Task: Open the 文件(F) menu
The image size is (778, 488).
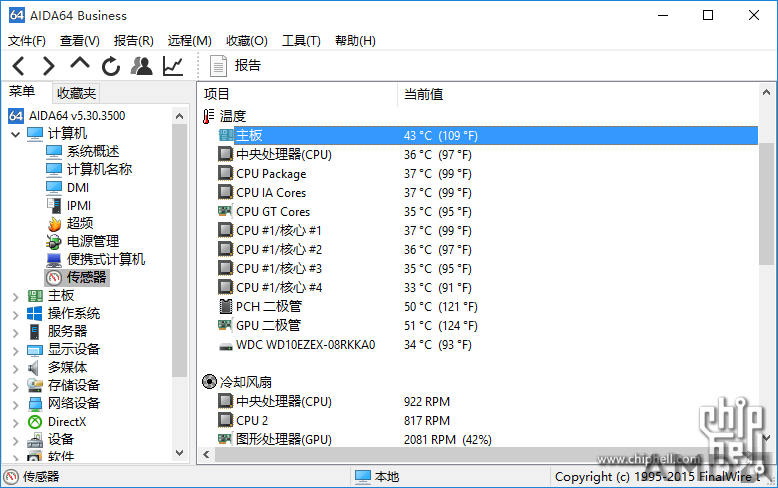Action: (27, 41)
